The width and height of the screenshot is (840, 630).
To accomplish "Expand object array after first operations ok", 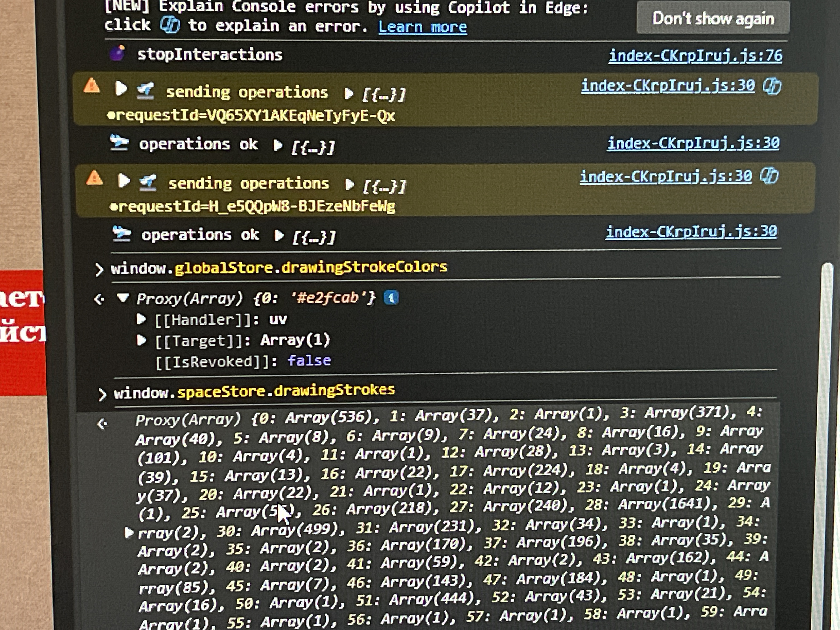I will click(x=278, y=145).
